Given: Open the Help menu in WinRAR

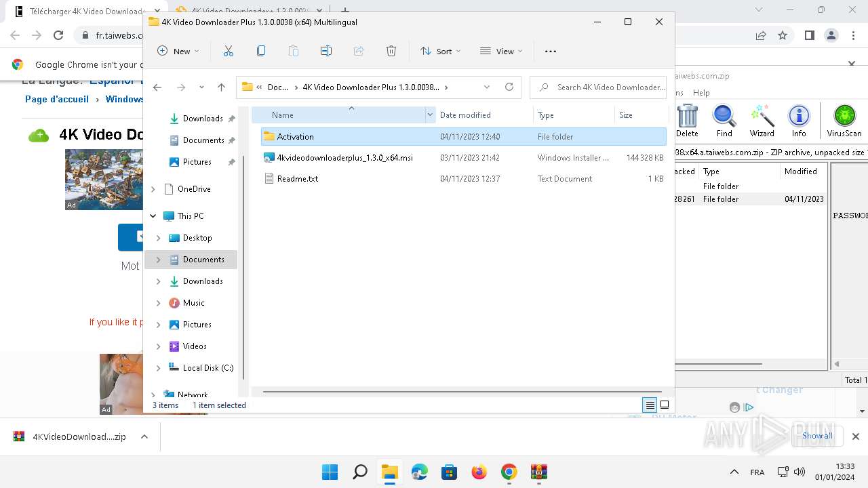Looking at the screenshot, I should (701, 93).
